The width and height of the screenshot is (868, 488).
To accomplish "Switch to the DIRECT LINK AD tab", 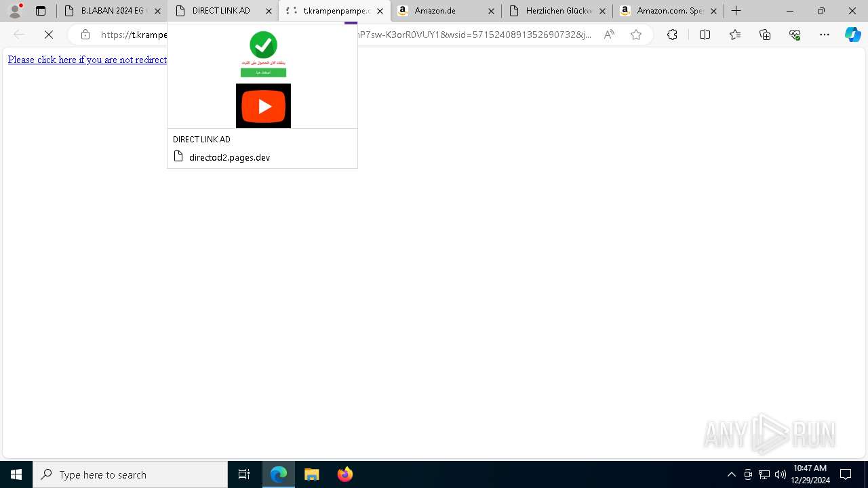I will [222, 11].
